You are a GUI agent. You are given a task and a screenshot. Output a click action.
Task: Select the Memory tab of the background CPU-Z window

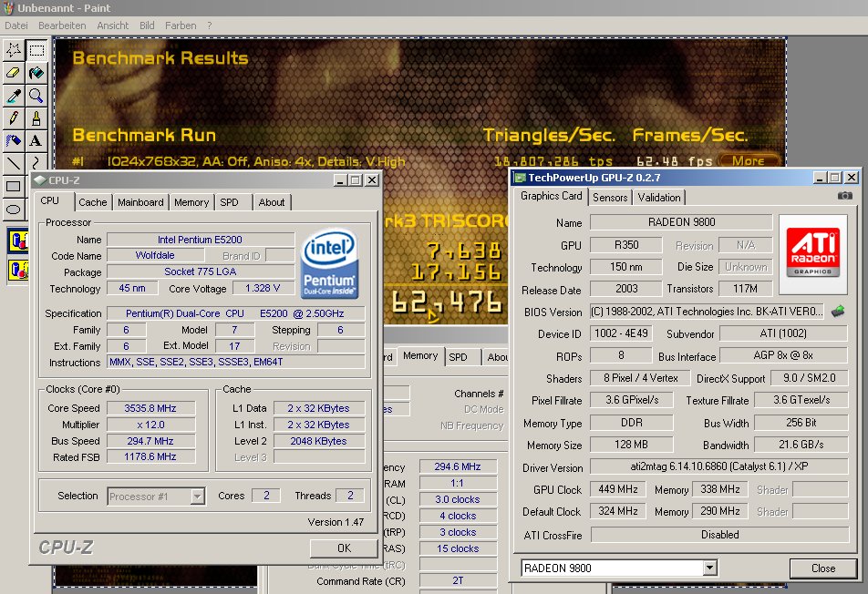(420, 355)
